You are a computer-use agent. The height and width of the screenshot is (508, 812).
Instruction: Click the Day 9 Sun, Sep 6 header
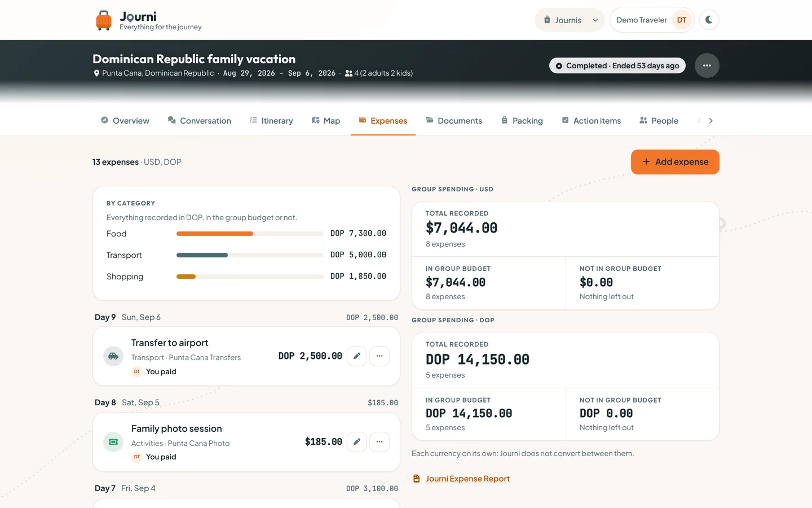coord(128,317)
